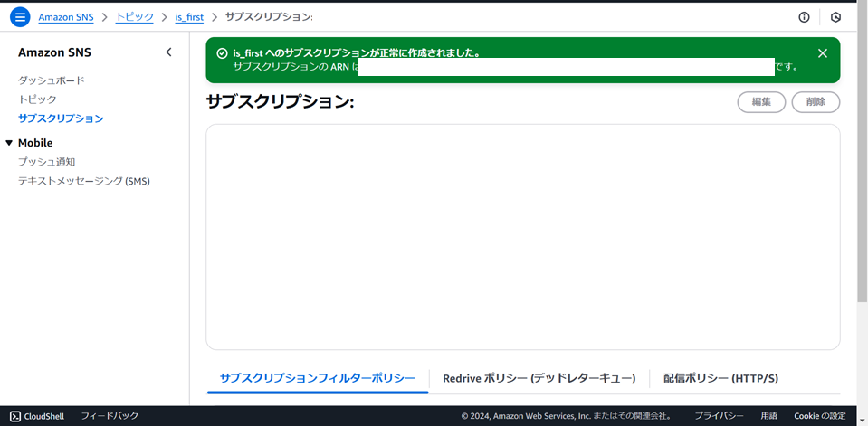Click the 編集 button

(x=761, y=102)
